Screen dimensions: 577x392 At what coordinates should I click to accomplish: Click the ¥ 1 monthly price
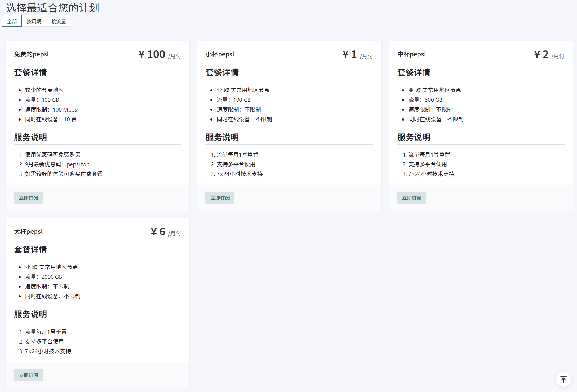tap(350, 54)
